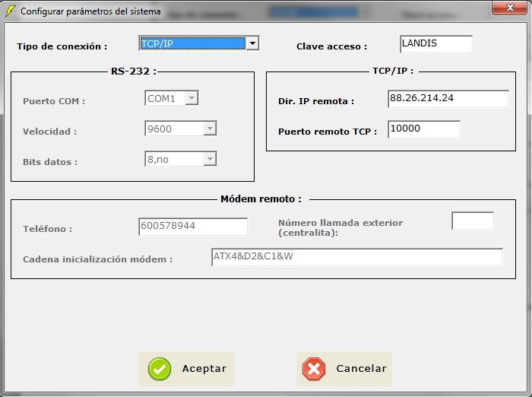Image resolution: width=532 pixels, height=397 pixels.
Task: Click the Clave acceso text field
Action: pos(435,44)
